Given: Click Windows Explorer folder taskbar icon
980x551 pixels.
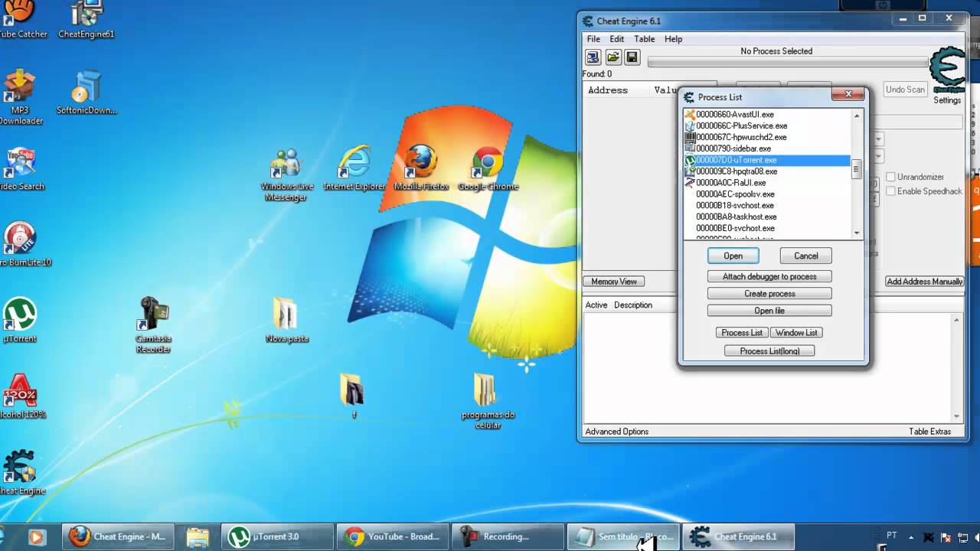Looking at the screenshot, I should (x=198, y=536).
